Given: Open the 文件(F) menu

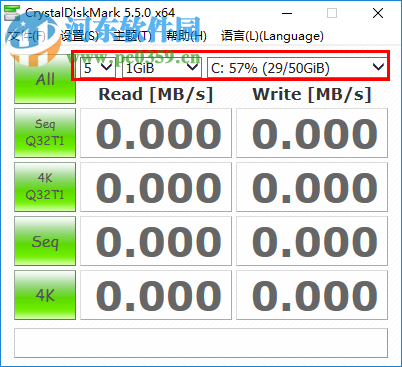Looking at the screenshot, I should (x=26, y=36).
